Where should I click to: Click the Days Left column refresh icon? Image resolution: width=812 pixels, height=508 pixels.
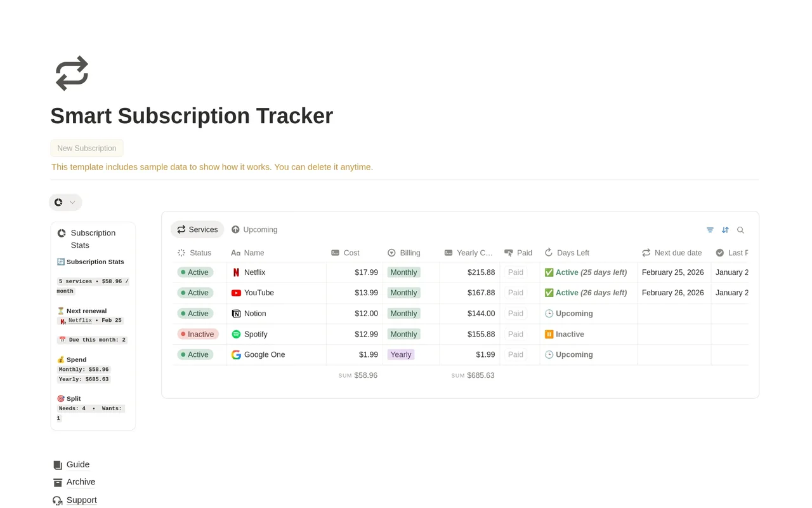click(x=549, y=253)
